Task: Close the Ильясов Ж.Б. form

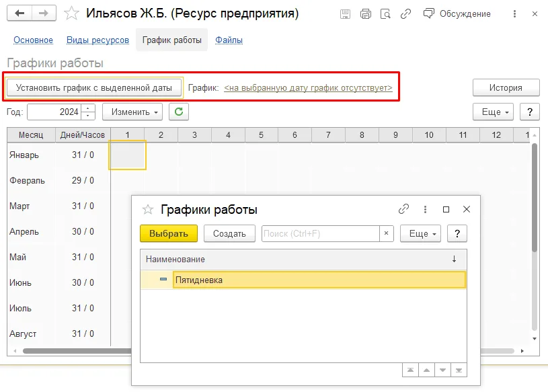Action: pyautogui.click(x=535, y=14)
